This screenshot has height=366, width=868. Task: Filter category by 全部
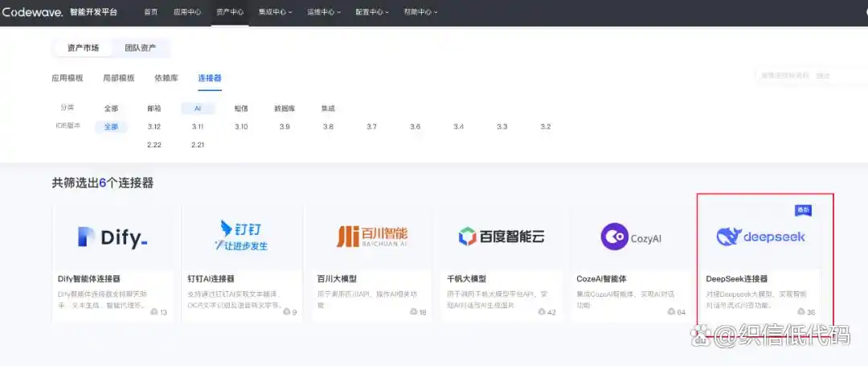coord(111,109)
